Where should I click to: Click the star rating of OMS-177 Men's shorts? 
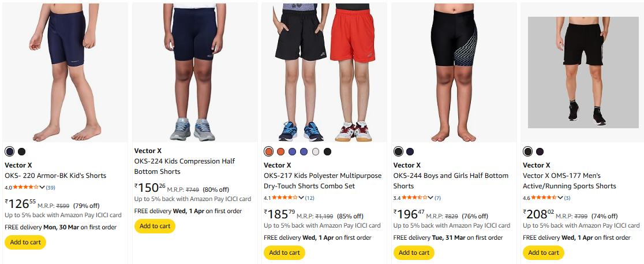click(x=543, y=198)
